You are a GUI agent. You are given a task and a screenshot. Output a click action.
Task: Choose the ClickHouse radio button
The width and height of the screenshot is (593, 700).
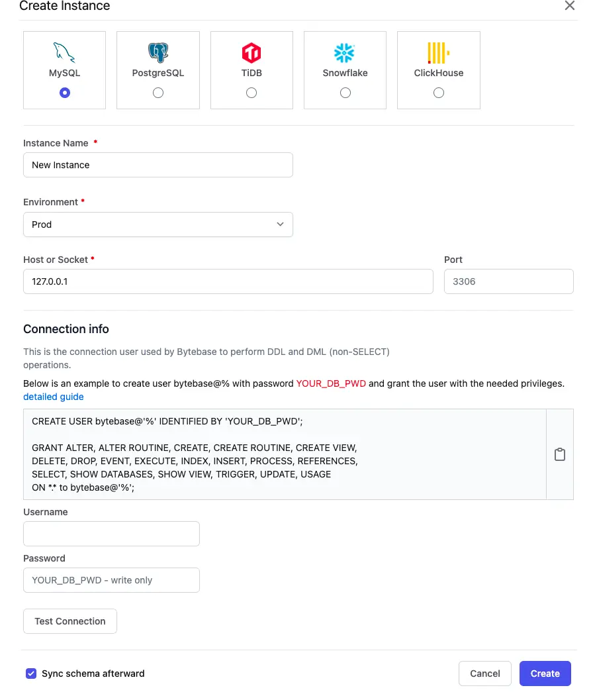[x=439, y=93]
